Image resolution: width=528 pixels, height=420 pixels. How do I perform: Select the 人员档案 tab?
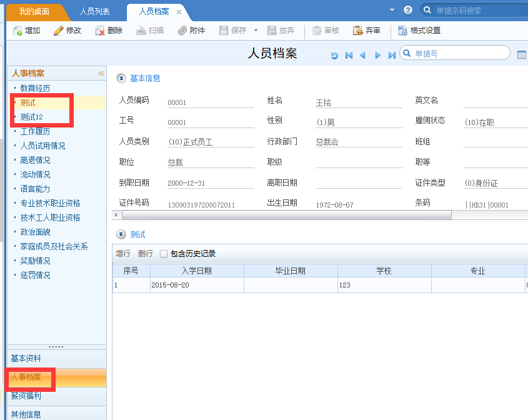point(154,11)
